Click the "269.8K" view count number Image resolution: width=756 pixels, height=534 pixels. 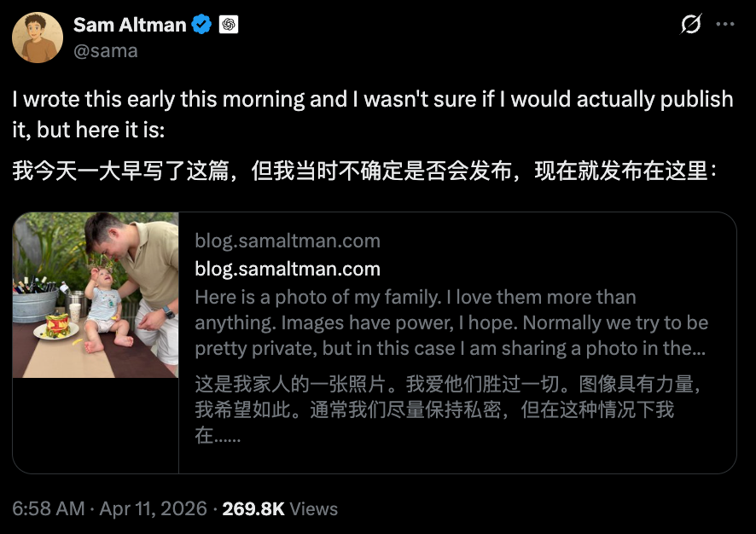pos(253,509)
